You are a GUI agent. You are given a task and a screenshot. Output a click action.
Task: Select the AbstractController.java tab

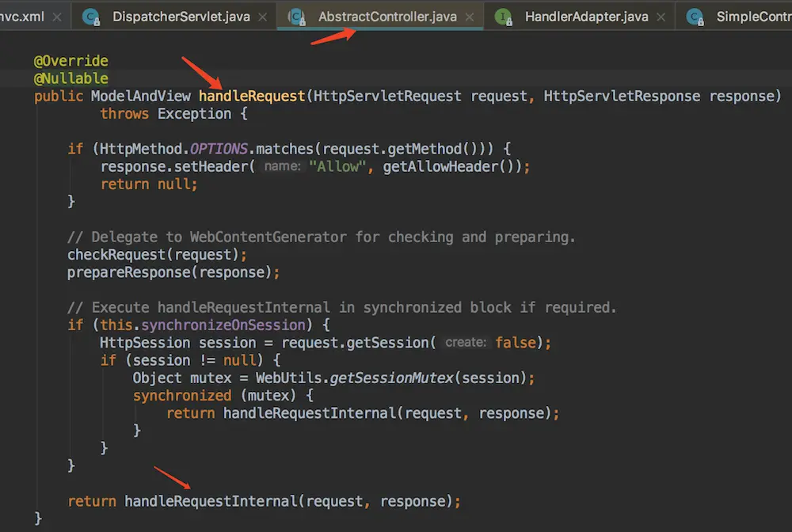387,17
